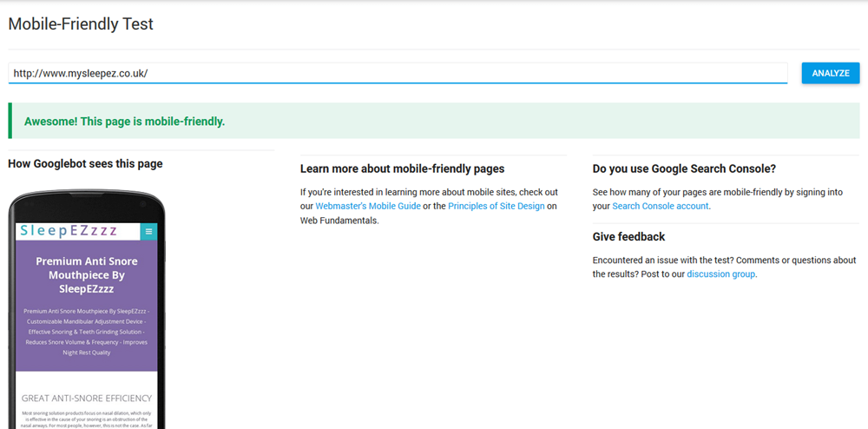
Task: Click the ANALYZE button
Action: (831, 73)
